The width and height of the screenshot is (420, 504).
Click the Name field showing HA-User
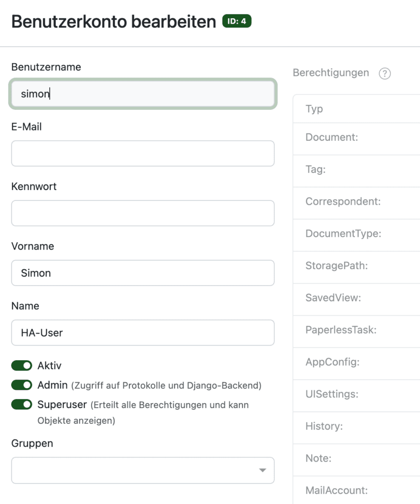click(143, 333)
